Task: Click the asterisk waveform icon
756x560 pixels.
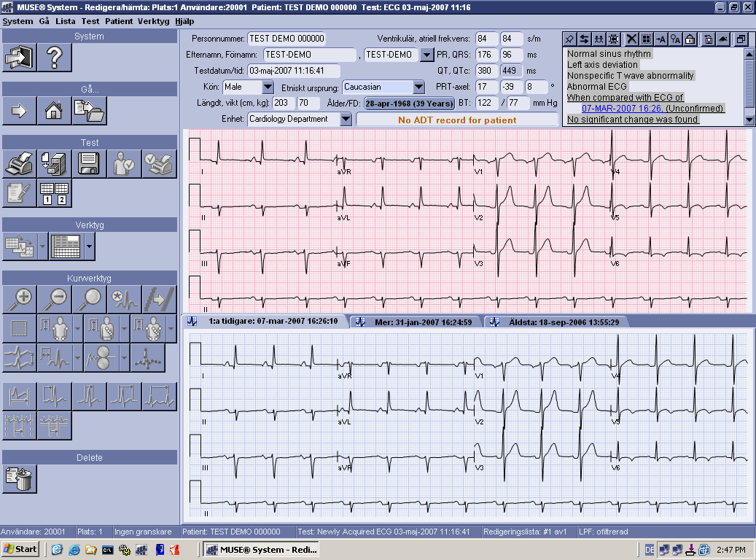Action: 124,299
